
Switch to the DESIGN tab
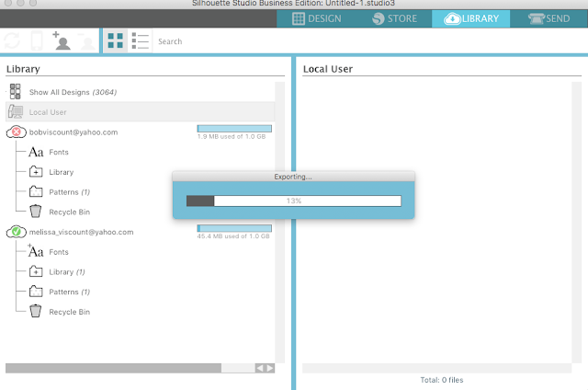coord(316,18)
